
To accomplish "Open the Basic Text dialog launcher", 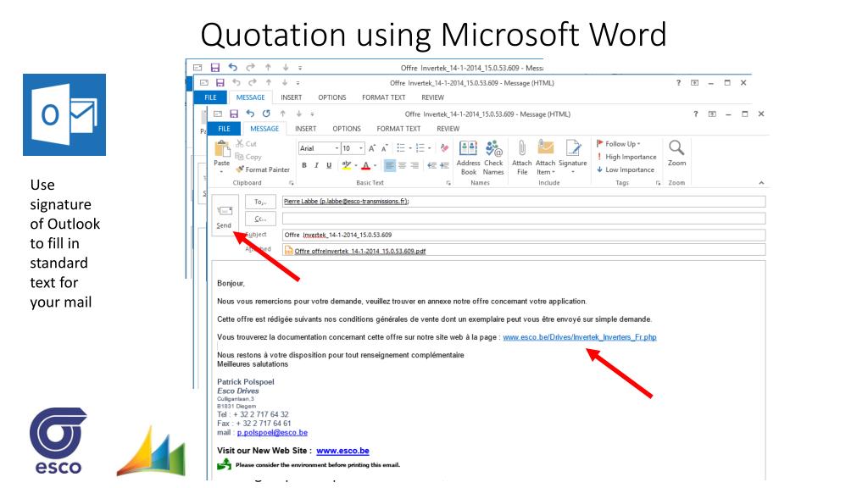I will click(x=448, y=183).
